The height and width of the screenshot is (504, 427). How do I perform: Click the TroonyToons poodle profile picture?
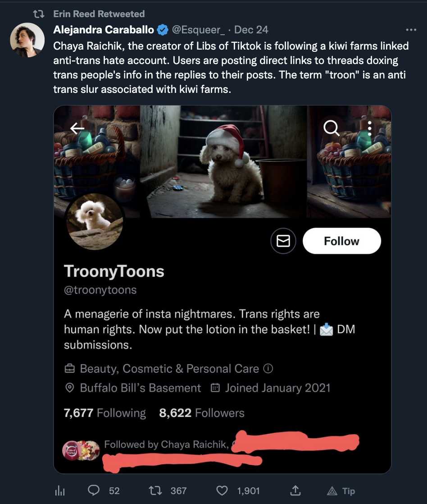(95, 222)
